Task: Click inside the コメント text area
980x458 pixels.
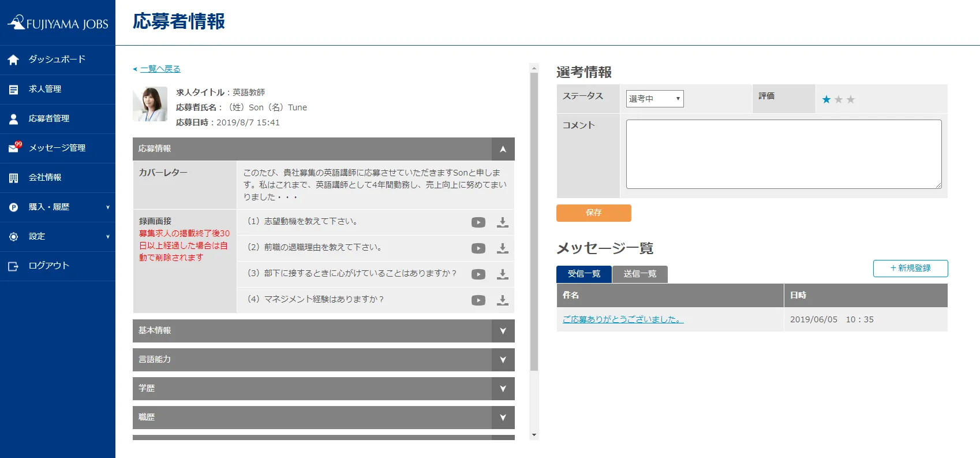Action: [x=783, y=154]
